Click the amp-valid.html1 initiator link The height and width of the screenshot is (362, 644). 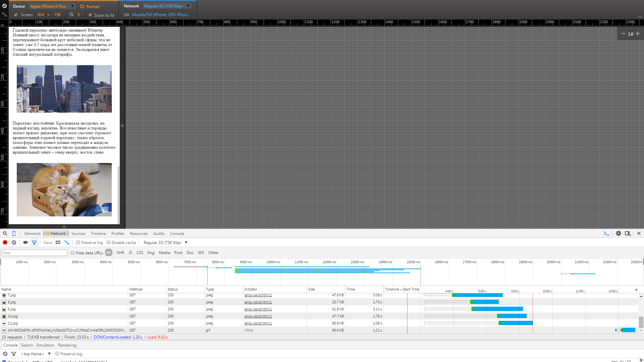click(258, 295)
